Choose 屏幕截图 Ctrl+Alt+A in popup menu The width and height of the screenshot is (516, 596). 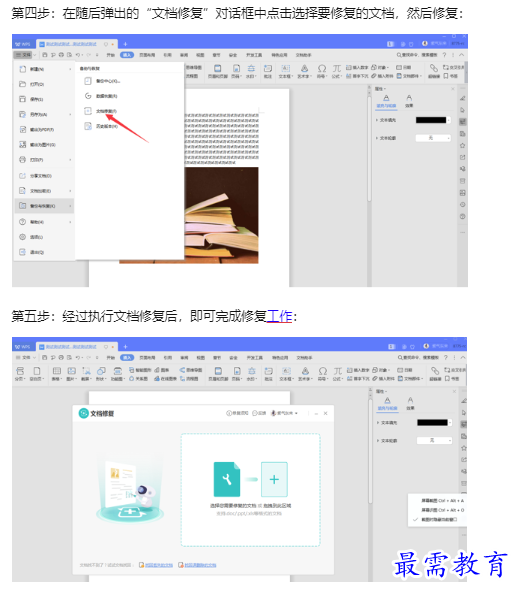point(442,501)
